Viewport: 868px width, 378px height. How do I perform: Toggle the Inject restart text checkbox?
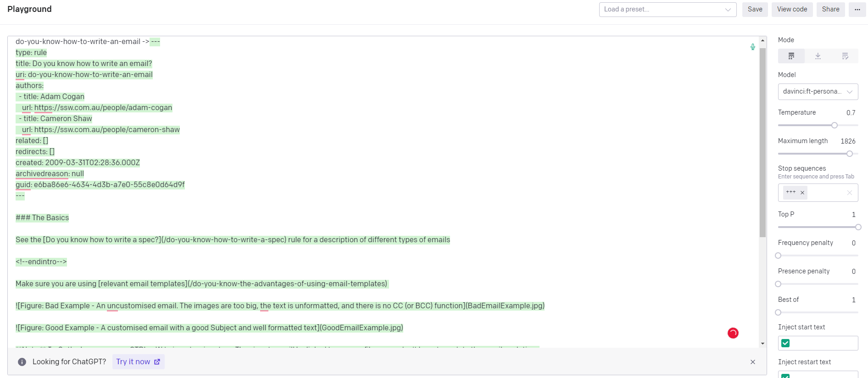pos(785,376)
